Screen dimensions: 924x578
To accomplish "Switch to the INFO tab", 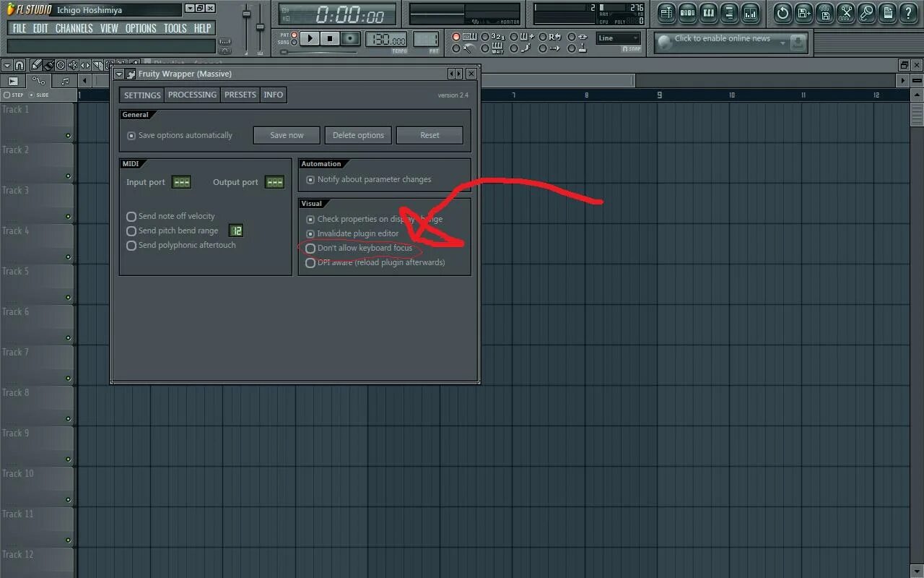I will tap(273, 95).
